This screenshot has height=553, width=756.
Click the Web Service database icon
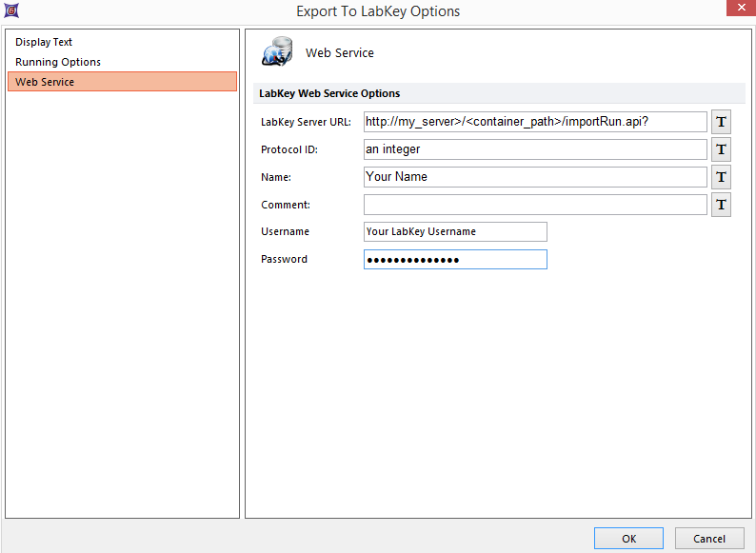(x=277, y=52)
